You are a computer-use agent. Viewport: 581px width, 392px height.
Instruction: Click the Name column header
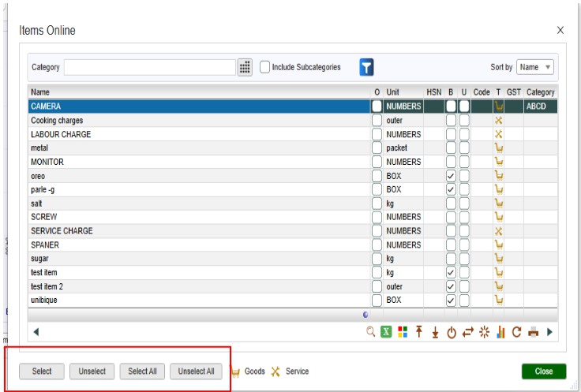click(x=40, y=92)
